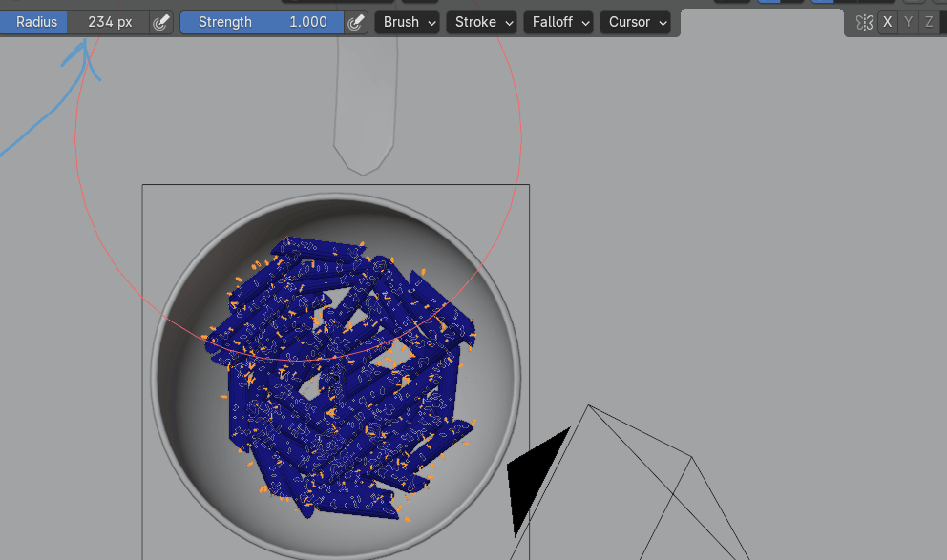Enable Y axis mirror
The height and width of the screenshot is (560, 947).
(x=909, y=22)
